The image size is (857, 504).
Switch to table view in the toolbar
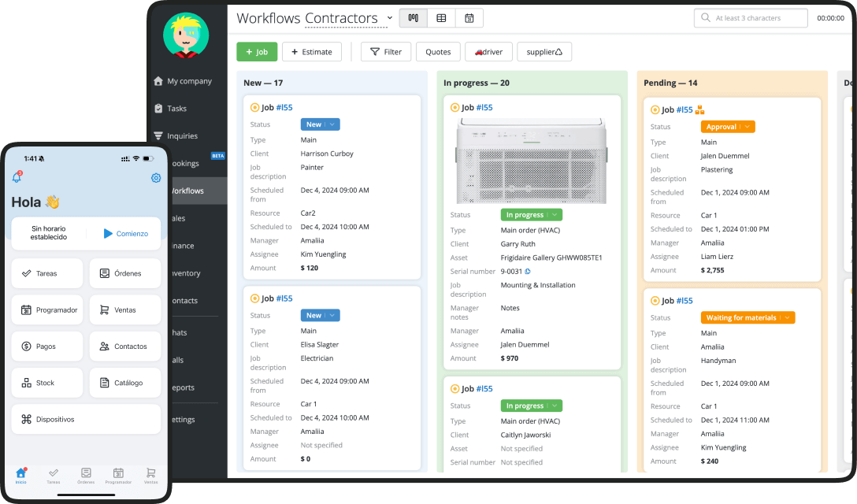[441, 17]
